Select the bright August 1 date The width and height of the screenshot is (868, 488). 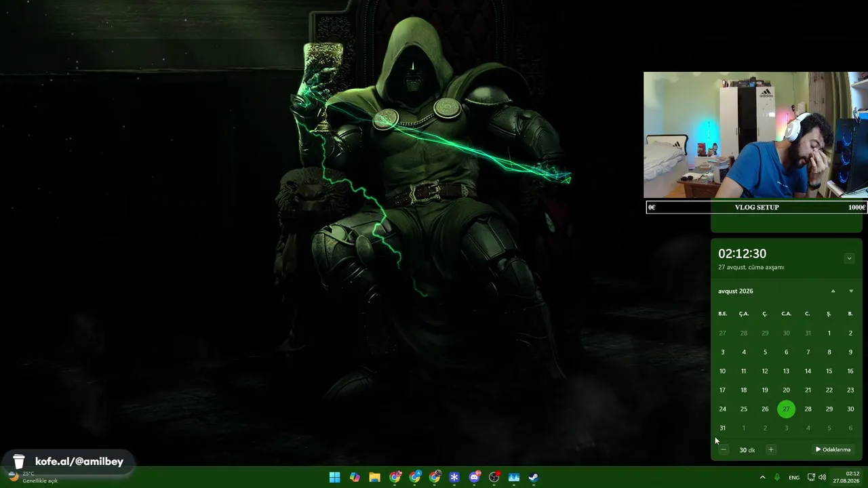coord(829,333)
